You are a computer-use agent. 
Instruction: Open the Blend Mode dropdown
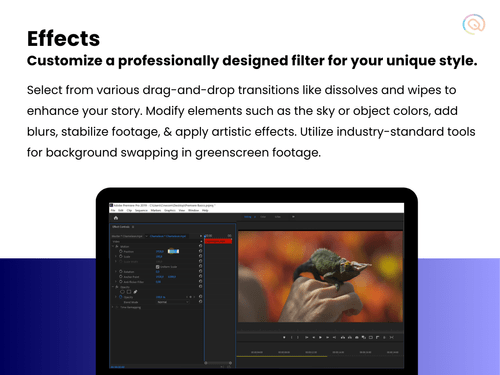click(x=173, y=302)
